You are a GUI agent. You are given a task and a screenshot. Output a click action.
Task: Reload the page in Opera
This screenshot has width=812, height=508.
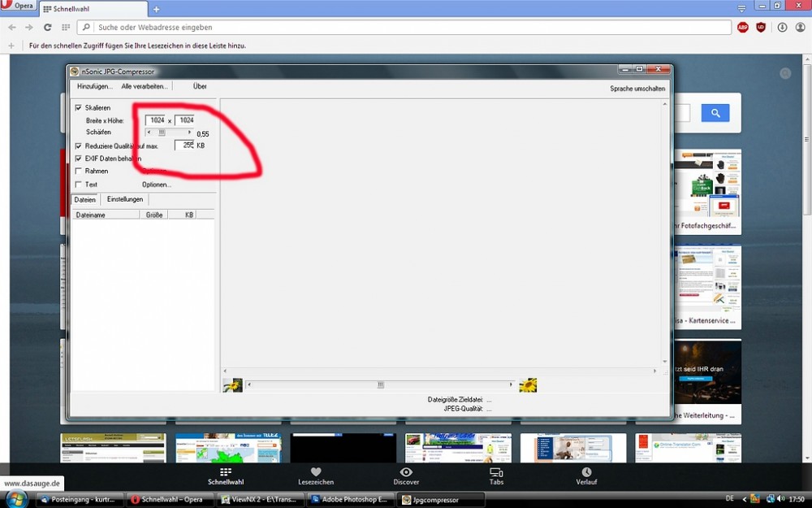[48, 27]
